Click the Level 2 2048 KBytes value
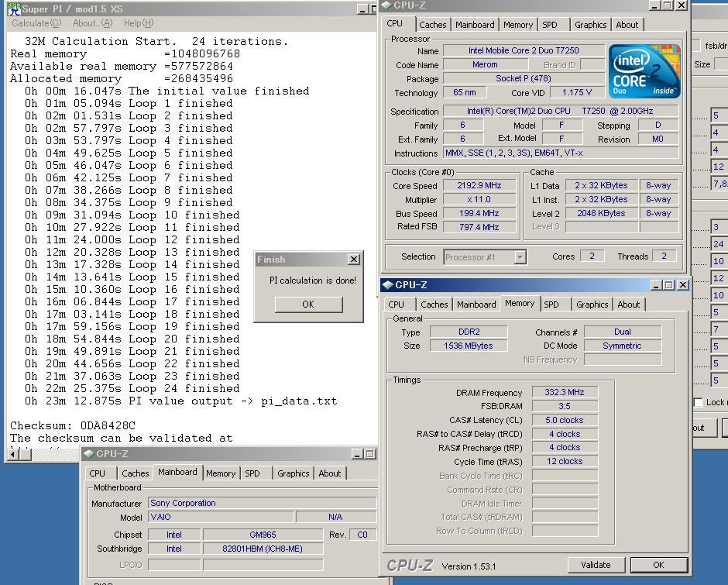This screenshot has width=728, height=585. tap(601, 213)
